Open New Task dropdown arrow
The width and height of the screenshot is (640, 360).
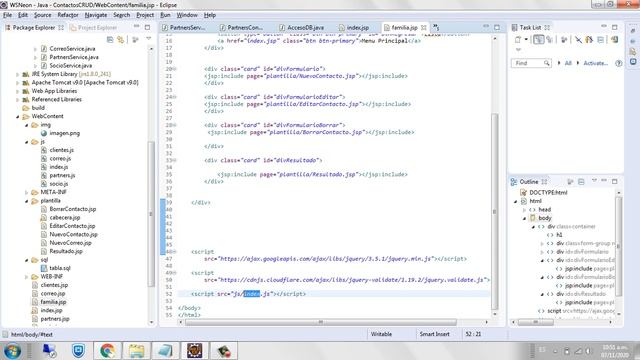(x=526, y=40)
